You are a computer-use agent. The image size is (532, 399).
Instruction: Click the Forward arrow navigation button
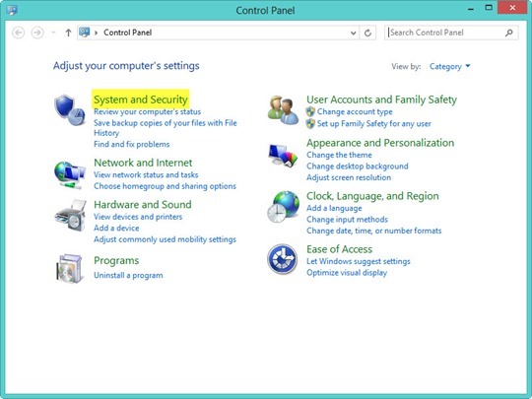tap(37, 33)
